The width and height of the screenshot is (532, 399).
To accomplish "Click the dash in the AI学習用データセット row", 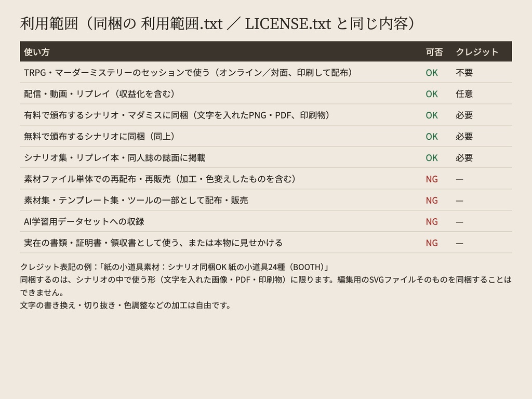I will point(459,222).
